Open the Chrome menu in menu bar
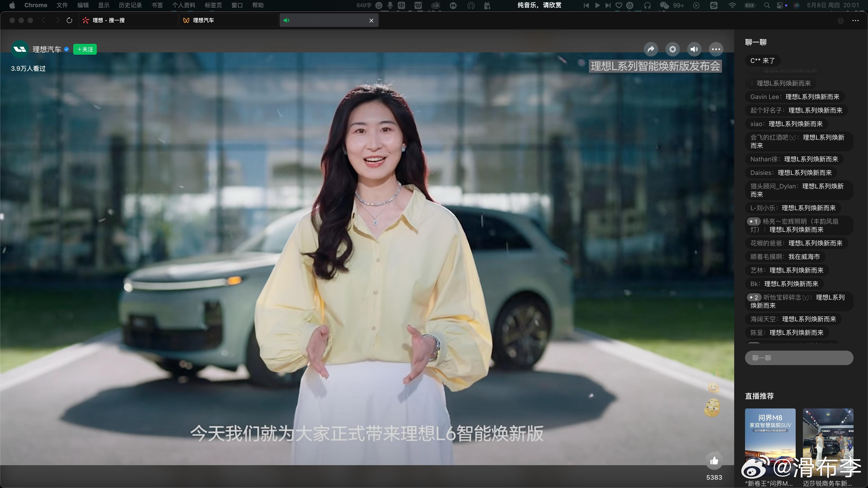This screenshot has height=488, width=868. coord(36,5)
